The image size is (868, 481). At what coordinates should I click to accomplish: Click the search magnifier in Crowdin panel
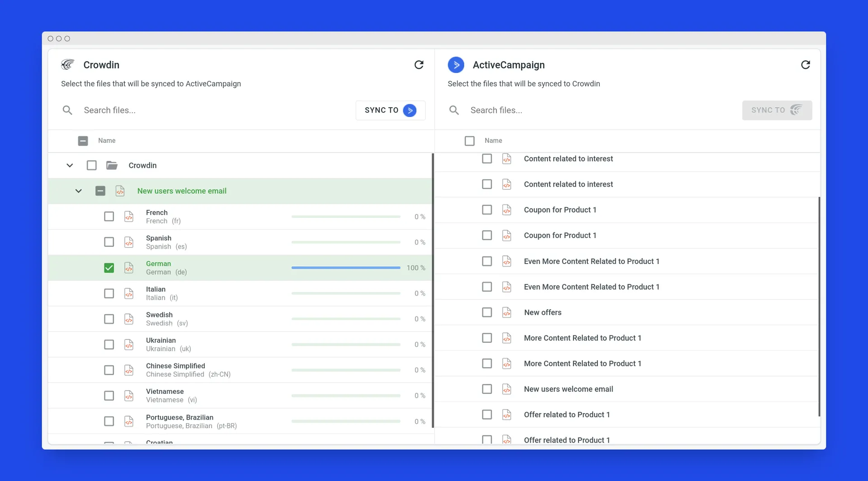[67, 110]
